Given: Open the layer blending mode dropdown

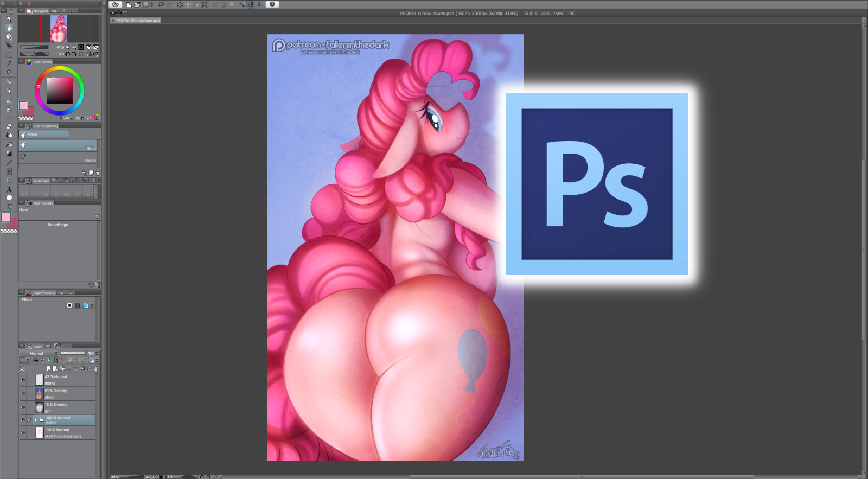Looking at the screenshot, I should (x=39, y=353).
